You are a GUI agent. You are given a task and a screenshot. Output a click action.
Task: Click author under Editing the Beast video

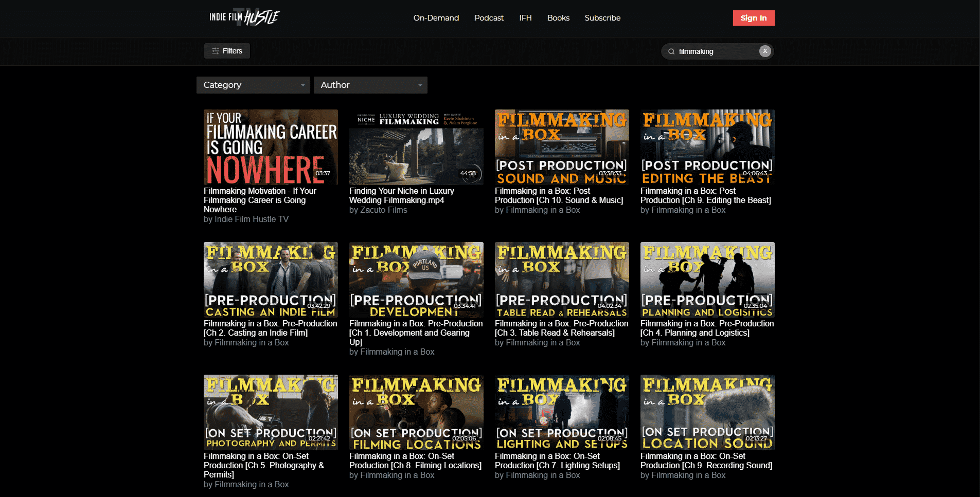tap(683, 210)
